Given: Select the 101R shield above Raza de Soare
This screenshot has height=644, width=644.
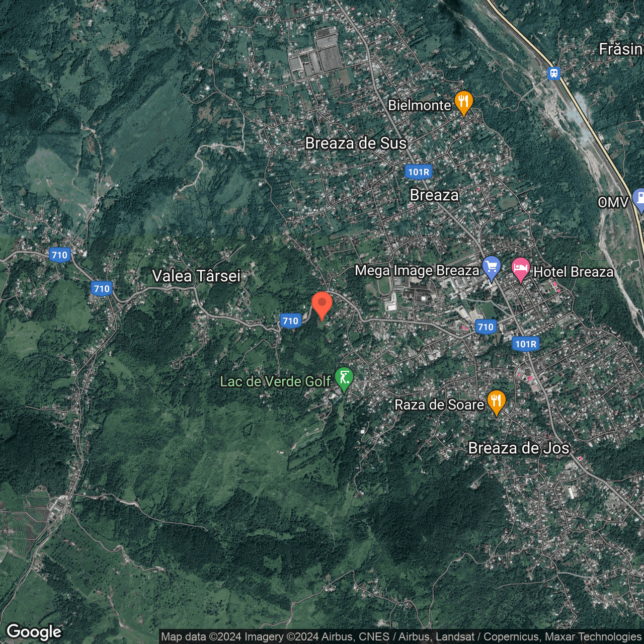Looking at the screenshot, I should (526, 344).
